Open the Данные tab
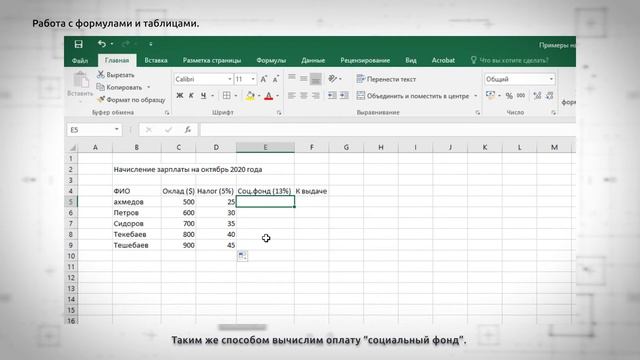Screen dimensions: 640x360 click(x=313, y=60)
